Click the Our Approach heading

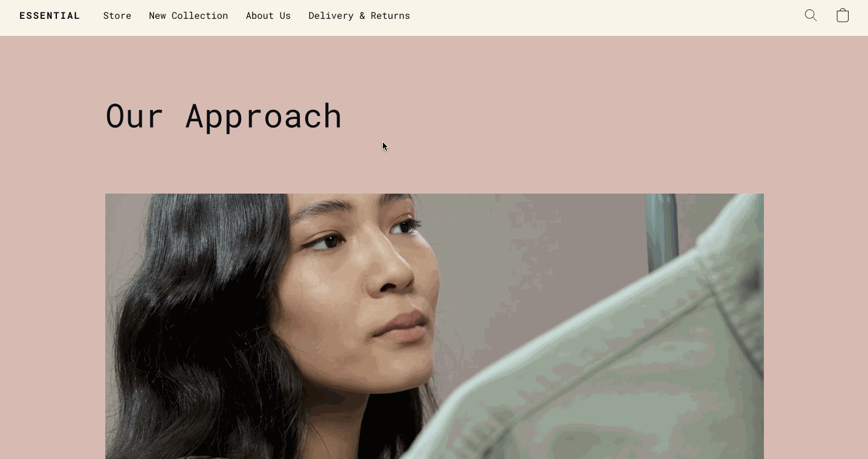[x=223, y=117]
